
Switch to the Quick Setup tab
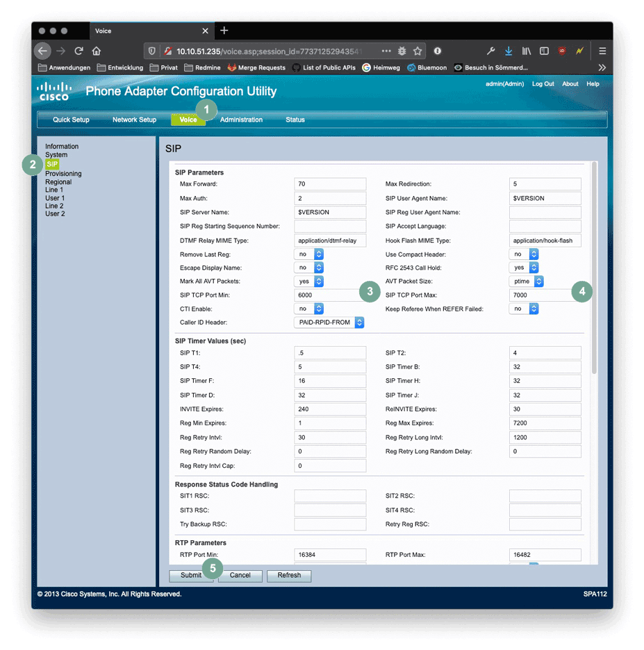point(71,120)
